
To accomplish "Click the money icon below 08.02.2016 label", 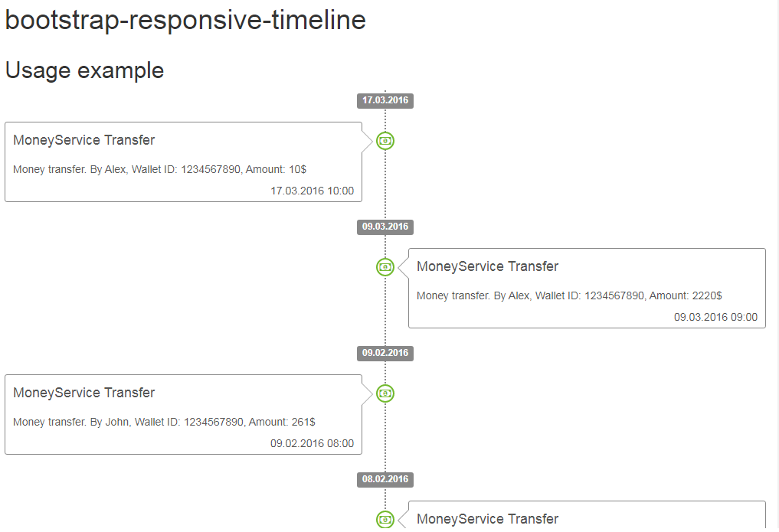I will pyautogui.click(x=385, y=520).
